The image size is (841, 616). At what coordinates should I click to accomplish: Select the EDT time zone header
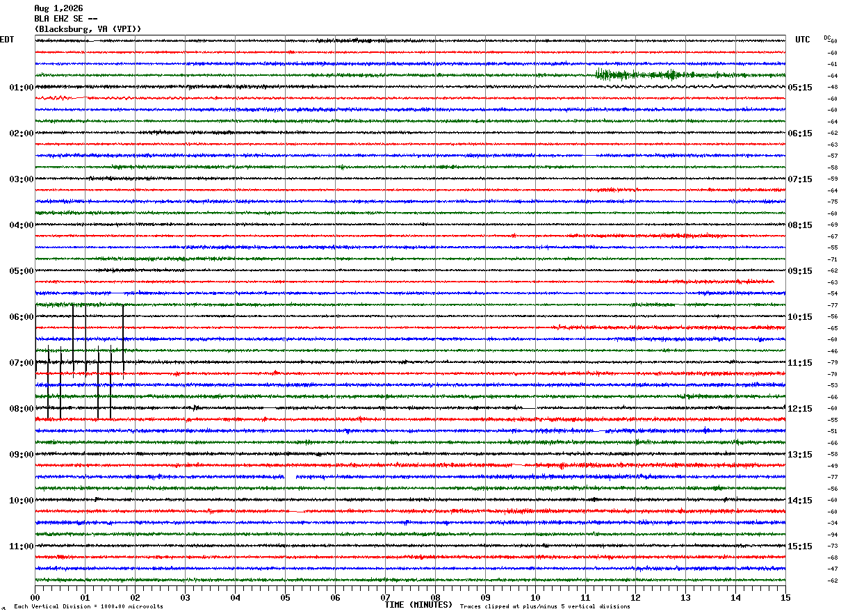[7, 40]
